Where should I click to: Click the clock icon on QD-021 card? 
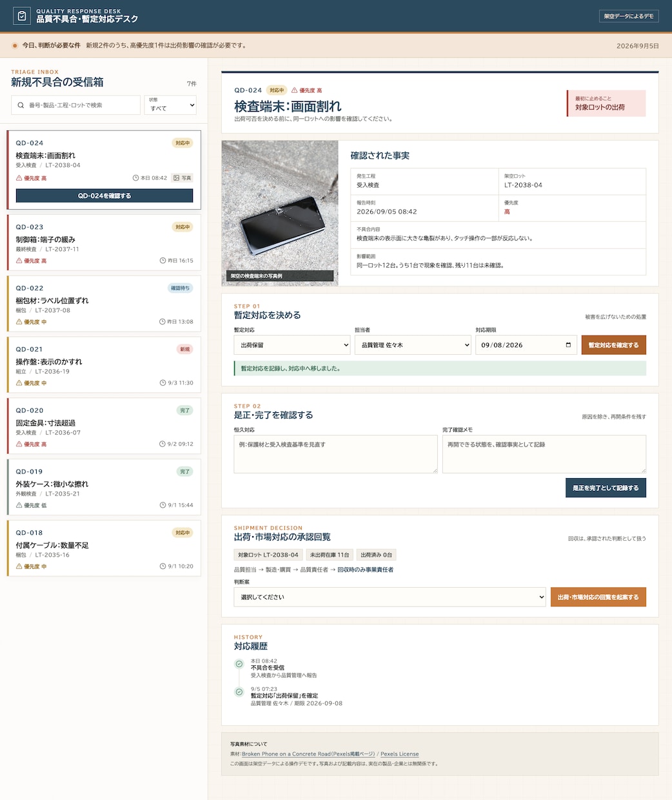tap(163, 383)
